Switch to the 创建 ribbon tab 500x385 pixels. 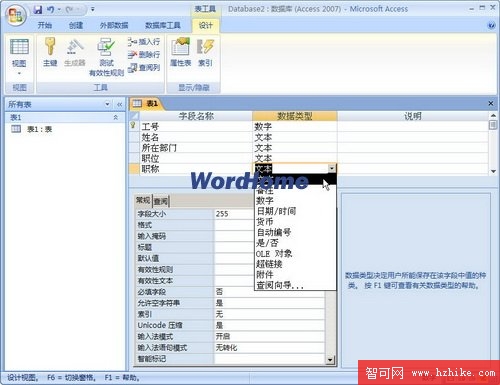76,25
